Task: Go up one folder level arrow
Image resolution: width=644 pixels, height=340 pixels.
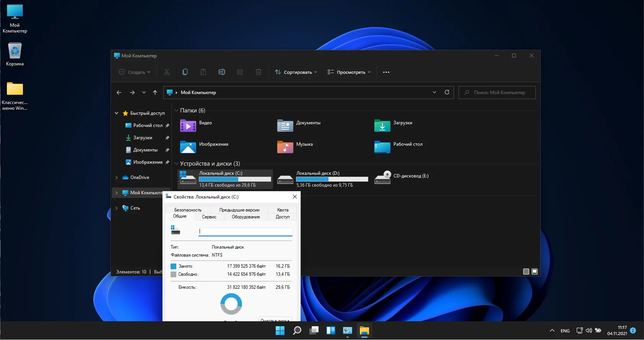Action: click(x=155, y=93)
